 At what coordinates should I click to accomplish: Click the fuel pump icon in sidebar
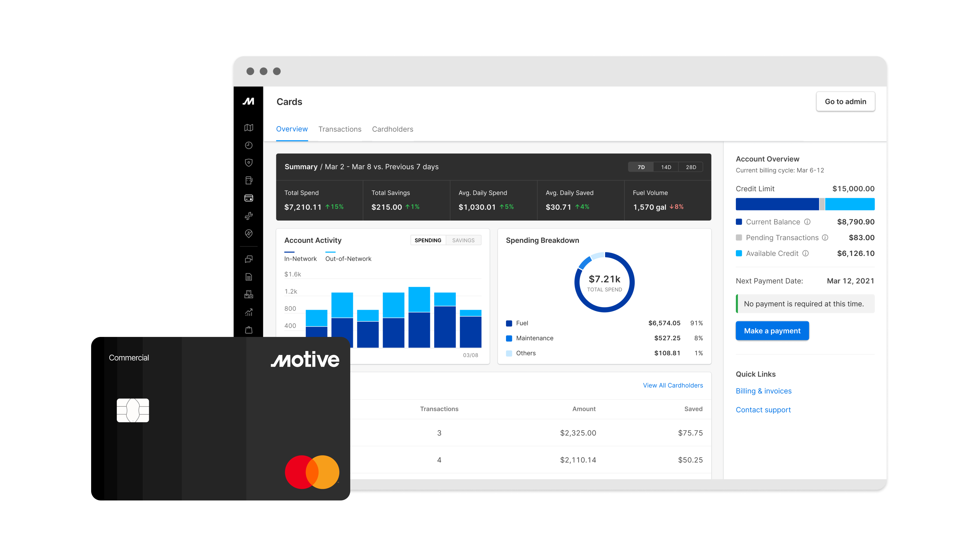tap(249, 180)
